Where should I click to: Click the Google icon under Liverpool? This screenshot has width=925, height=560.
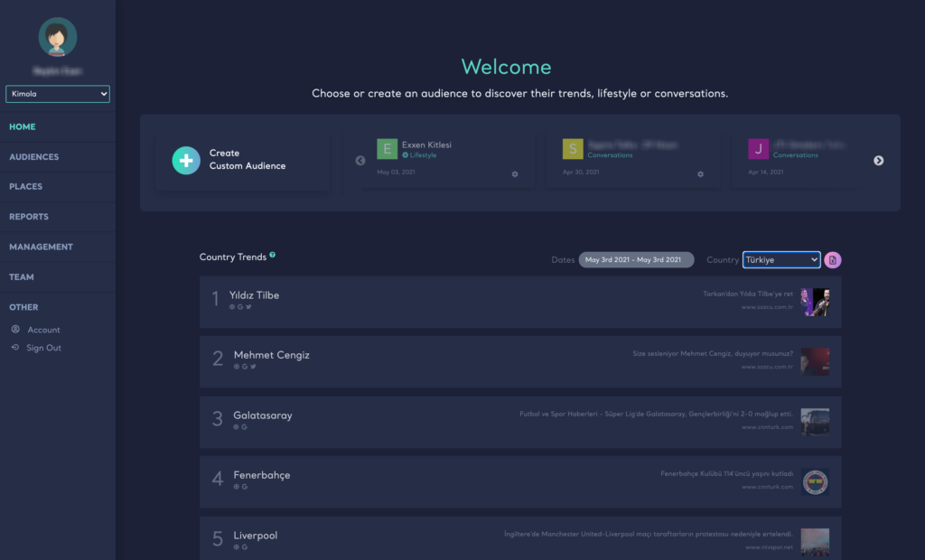244,547
